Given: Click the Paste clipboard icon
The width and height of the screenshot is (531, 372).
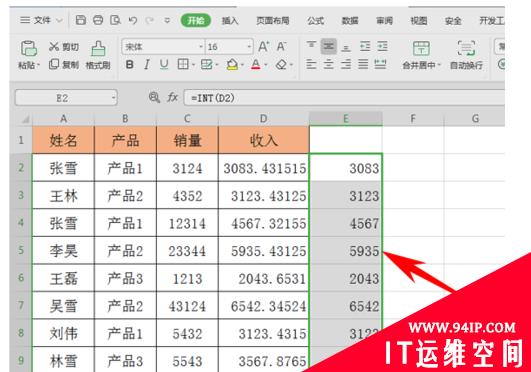Looking at the screenshot, I should coord(29,48).
